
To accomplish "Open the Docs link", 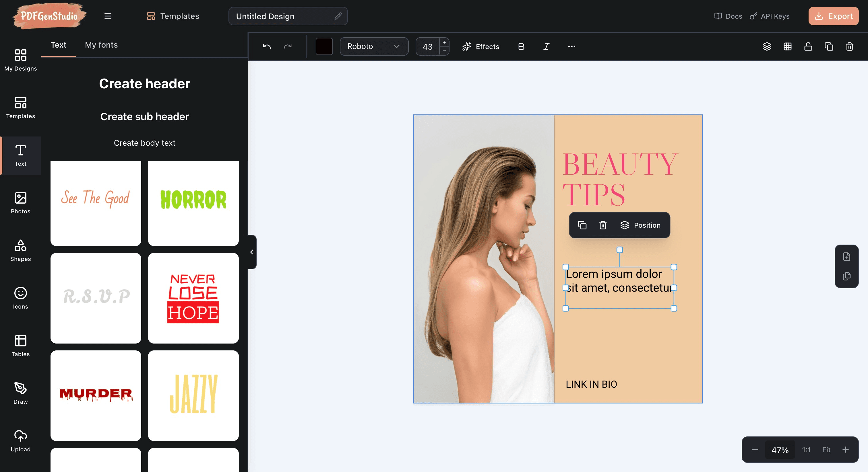I will [728, 16].
